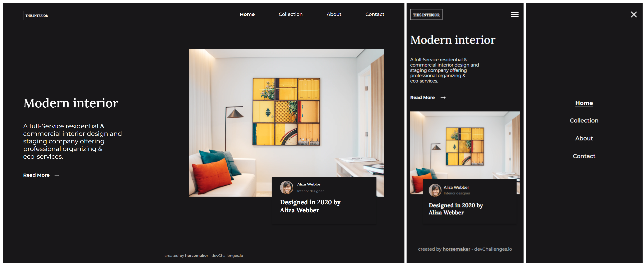Open Contact in top navigation bar
The width and height of the screenshot is (644, 264).
375,14
